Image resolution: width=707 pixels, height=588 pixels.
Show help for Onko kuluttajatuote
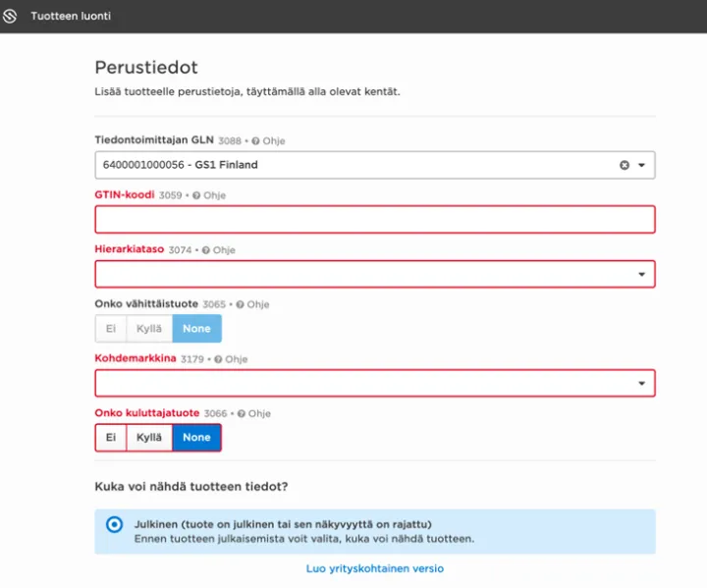click(242, 413)
